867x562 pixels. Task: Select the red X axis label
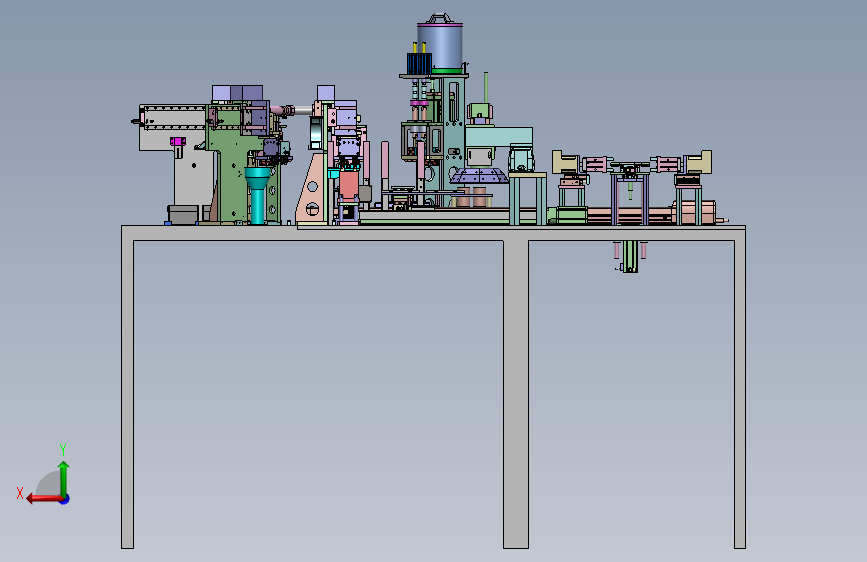click(x=20, y=493)
